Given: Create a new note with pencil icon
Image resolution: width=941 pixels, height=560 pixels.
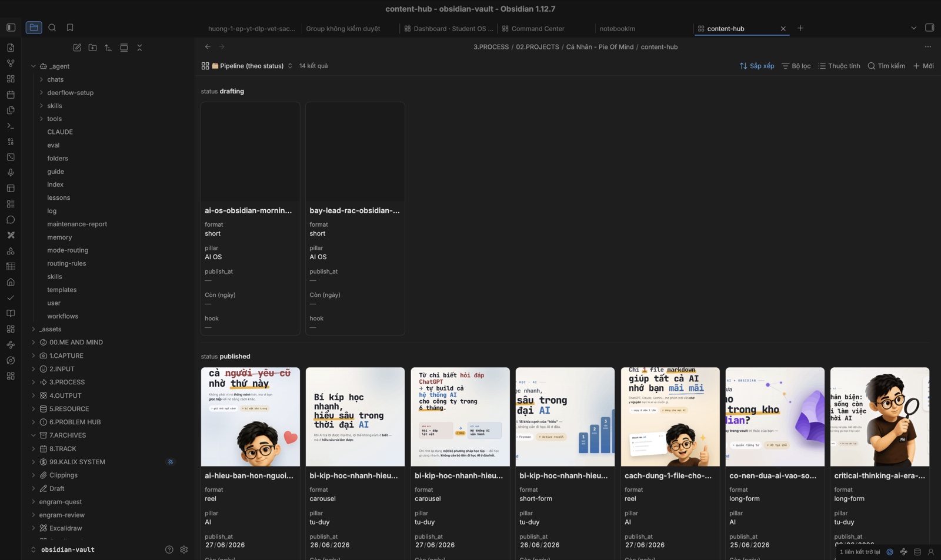Looking at the screenshot, I should [x=77, y=48].
